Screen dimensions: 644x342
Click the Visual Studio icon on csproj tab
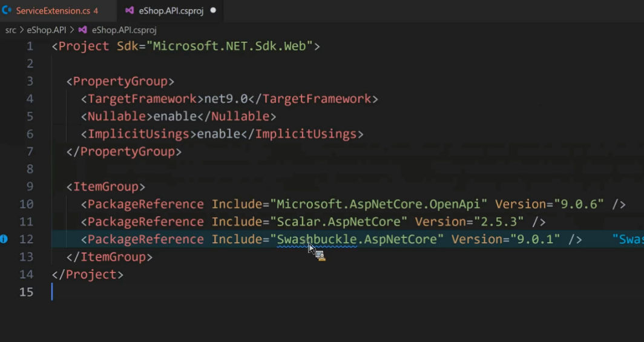coord(130,11)
